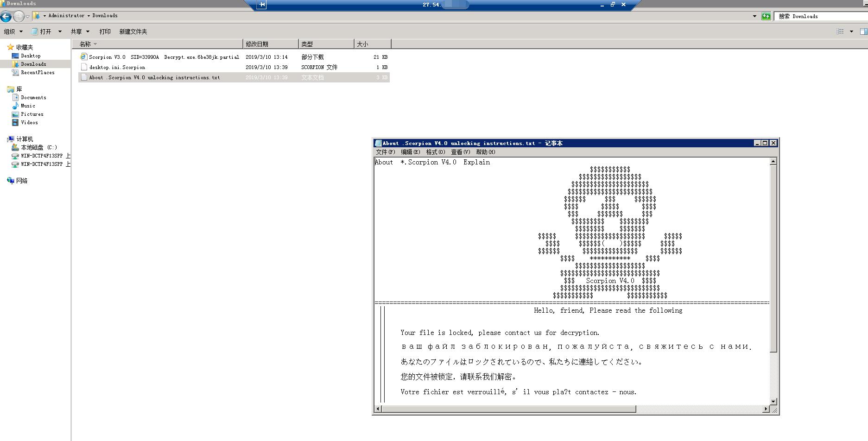868x441 pixels.
Task: Select the 'About .Scorpion V4.0 unlocking instructions.txt' file
Action: (x=234, y=77)
